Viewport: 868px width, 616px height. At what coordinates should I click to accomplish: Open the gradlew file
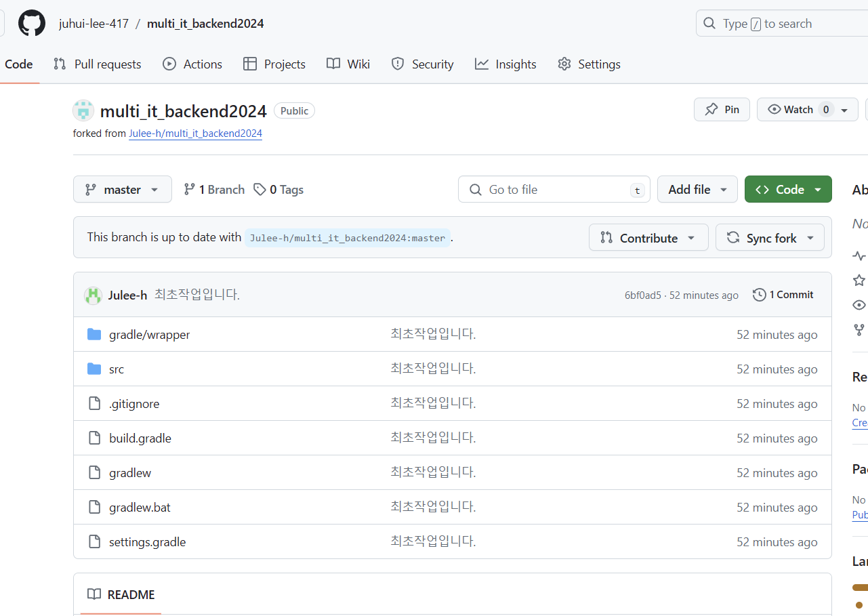[130, 473]
